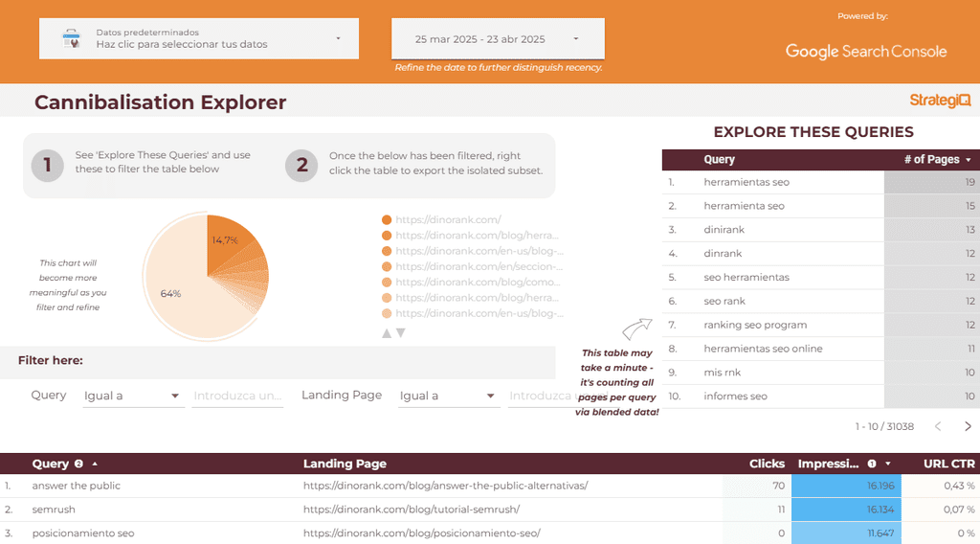Select query 'dinrank'

click(723, 253)
